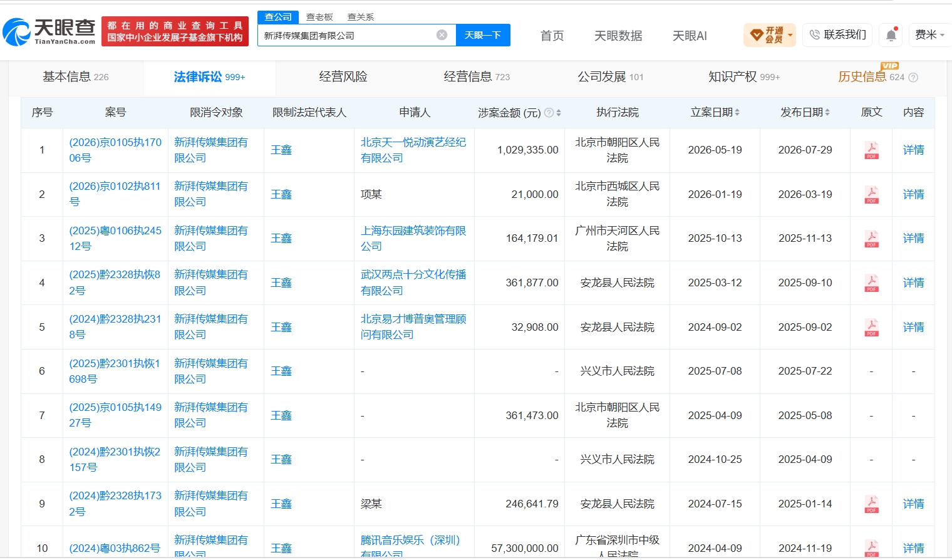Open case (2024)黔2328执1732号
This screenshot has height=560, width=952.
pyautogui.click(x=115, y=504)
